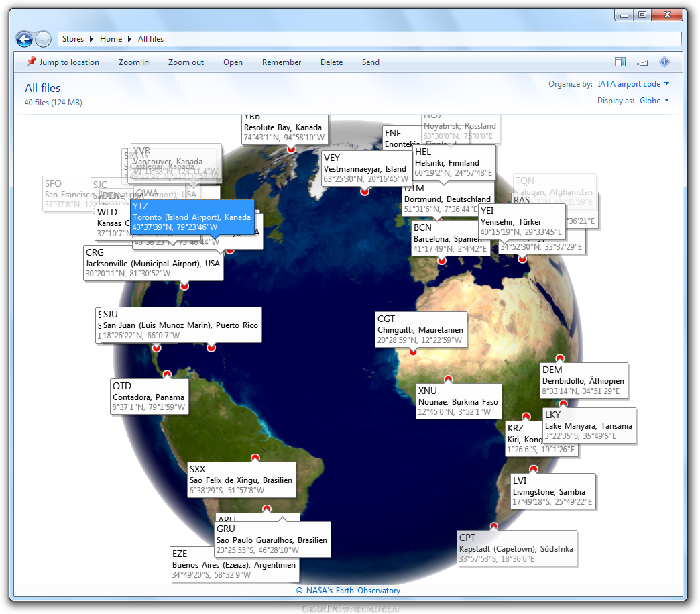Screen dimensions: 700x614
Task: Select the XNU Nounae, Burkina Faso label
Action: point(458,401)
